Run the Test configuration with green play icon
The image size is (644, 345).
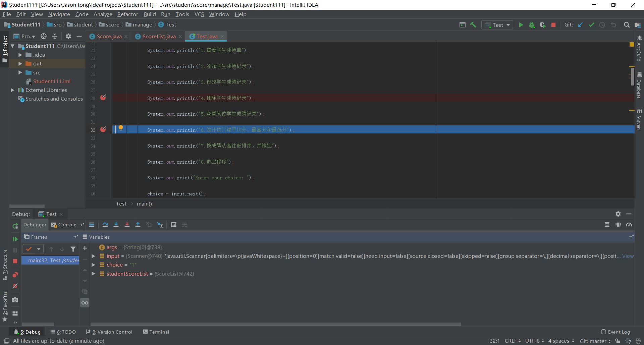521,25
